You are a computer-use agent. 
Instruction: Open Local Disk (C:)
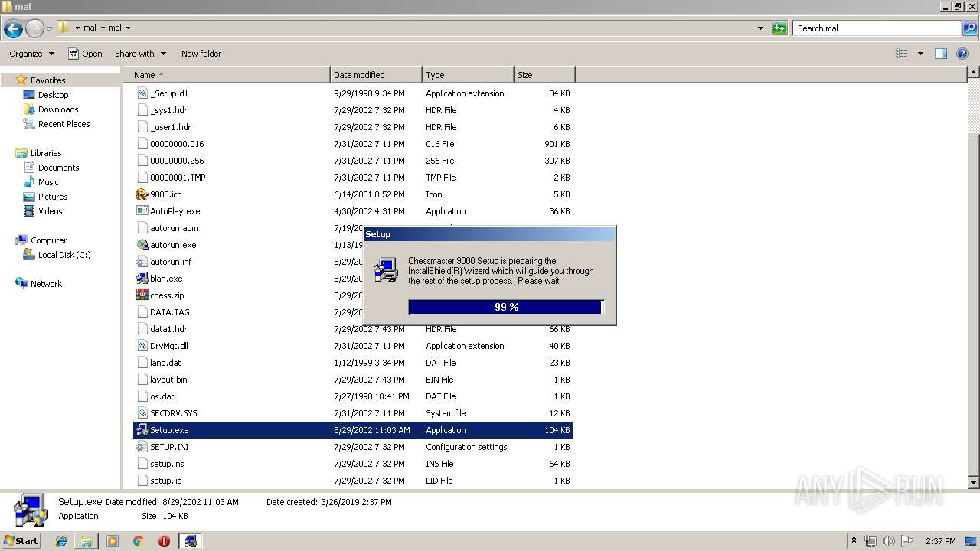[64, 255]
